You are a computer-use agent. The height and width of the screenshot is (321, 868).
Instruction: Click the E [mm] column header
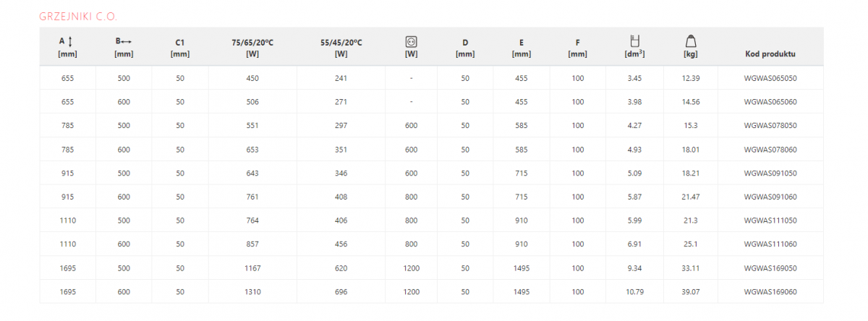point(521,48)
